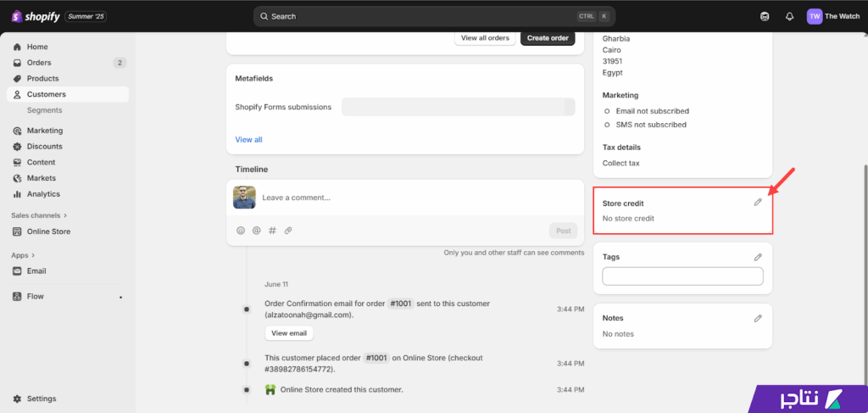Open Segments under Customers

44,110
